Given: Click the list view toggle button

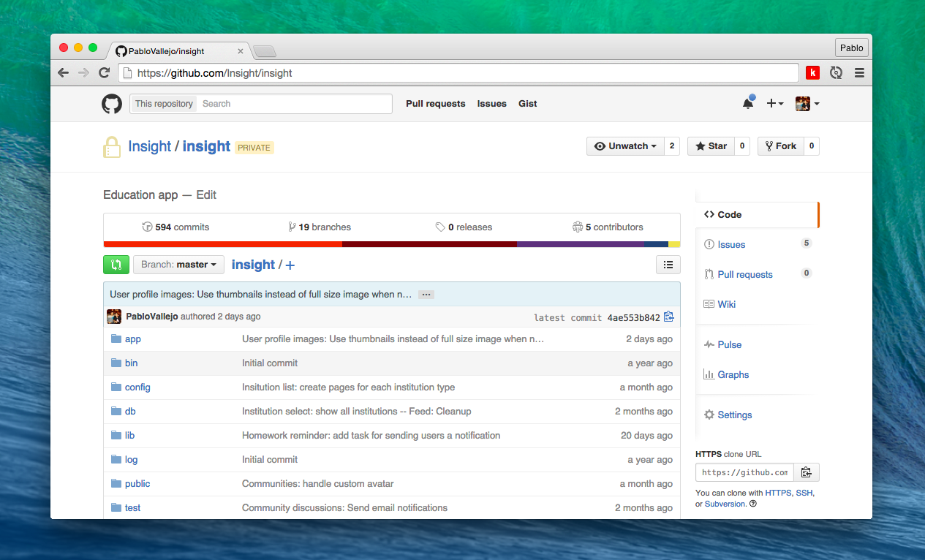Looking at the screenshot, I should click(668, 265).
